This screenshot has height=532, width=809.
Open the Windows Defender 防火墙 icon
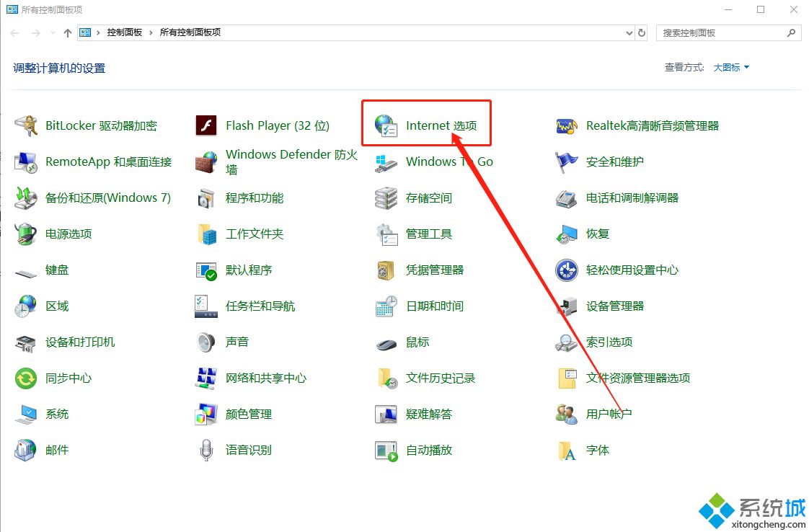(x=206, y=162)
